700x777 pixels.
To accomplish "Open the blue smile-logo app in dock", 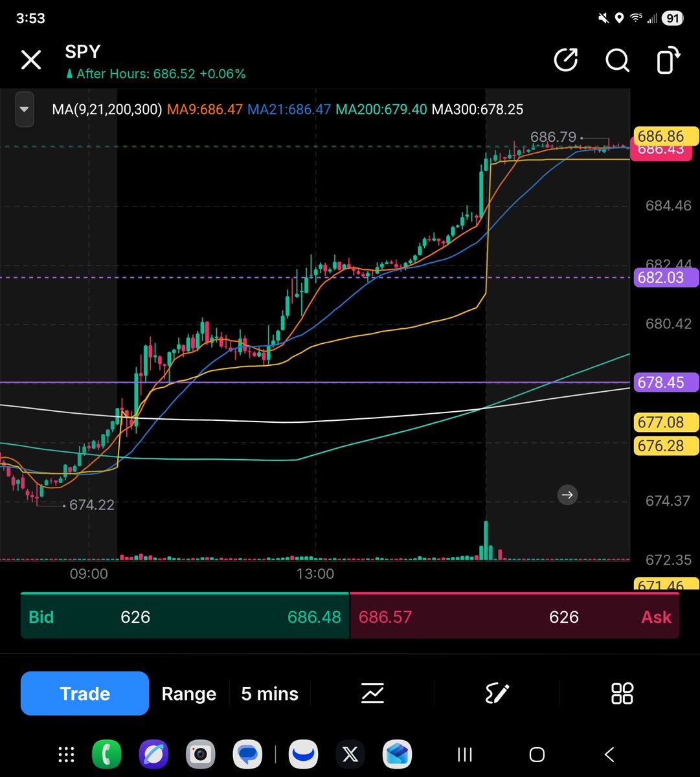I will coord(304,754).
